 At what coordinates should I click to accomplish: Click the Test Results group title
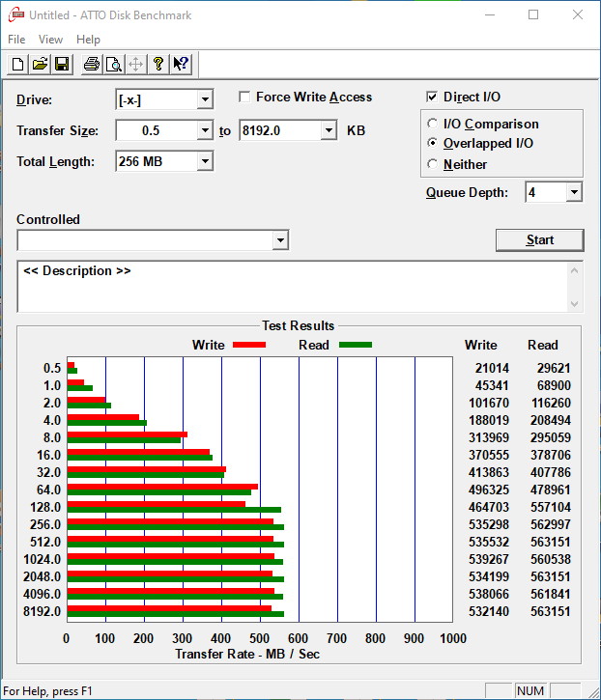(298, 326)
